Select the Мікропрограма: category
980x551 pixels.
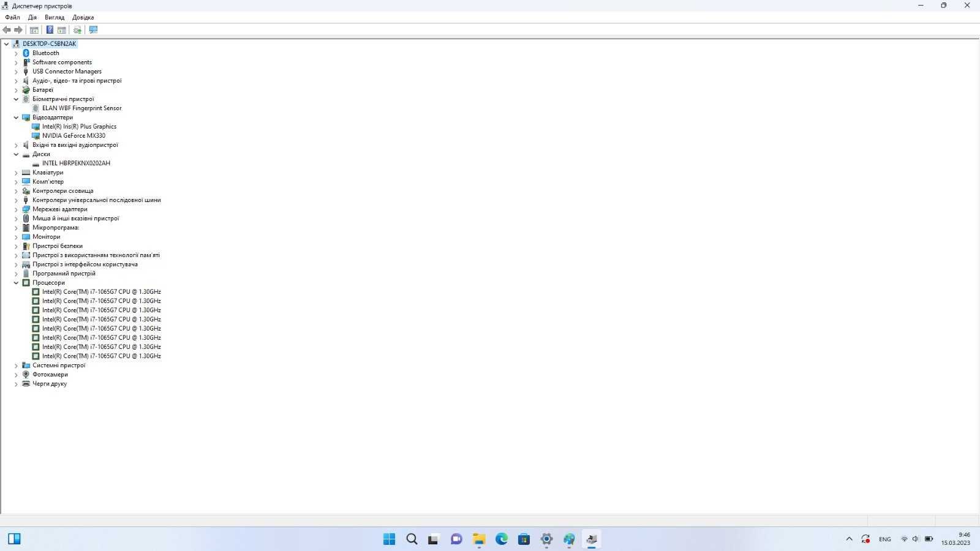coord(56,227)
